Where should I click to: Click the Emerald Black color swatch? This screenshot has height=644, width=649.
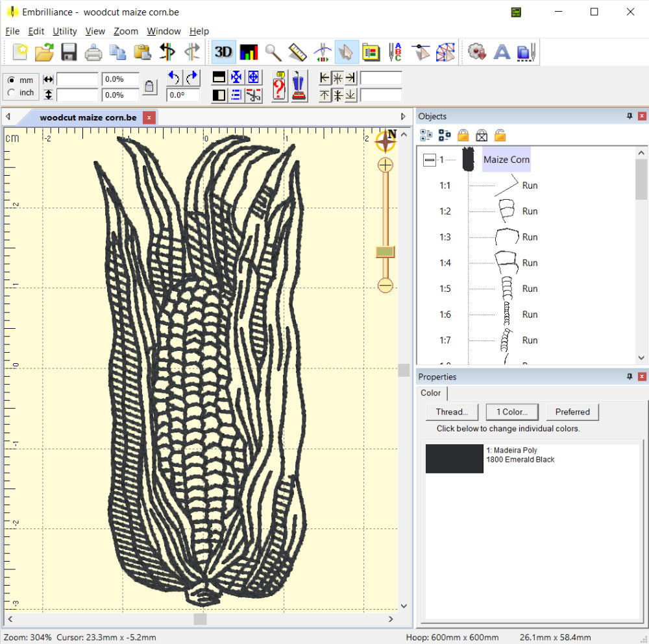tap(454, 459)
